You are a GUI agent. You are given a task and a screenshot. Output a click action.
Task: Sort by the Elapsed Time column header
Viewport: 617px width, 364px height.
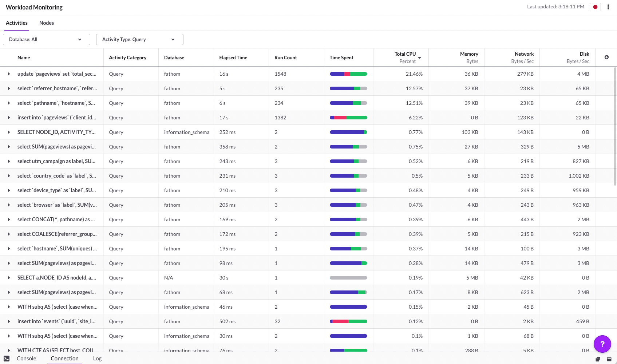[x=233, y=58]
